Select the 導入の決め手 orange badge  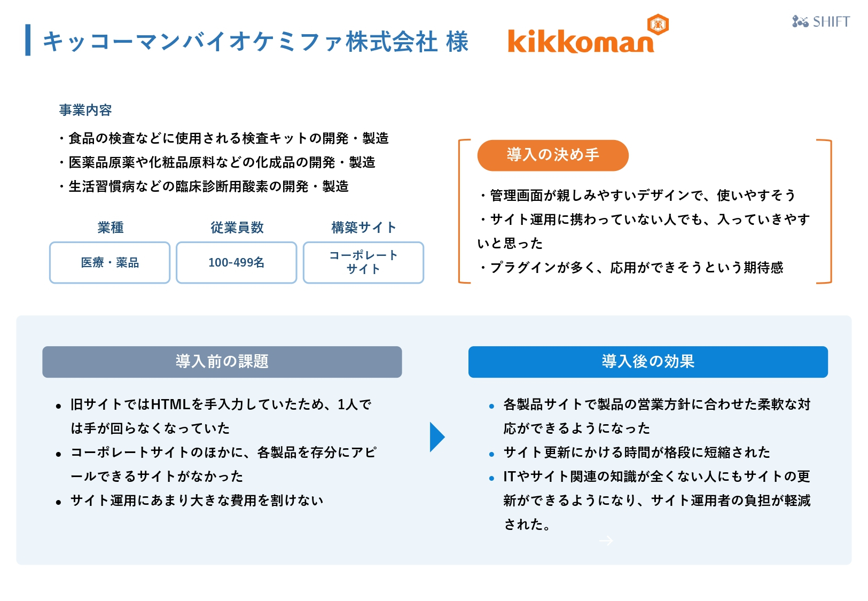pos(553,155)
